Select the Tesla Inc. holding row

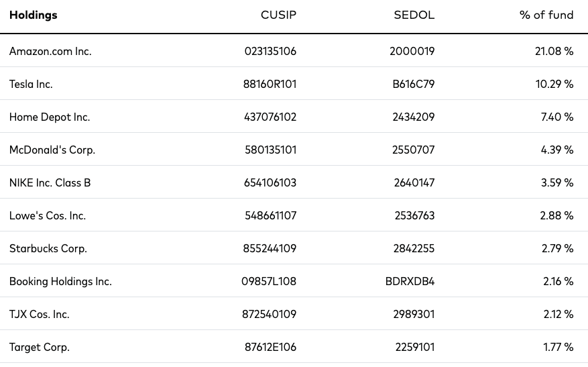pos(294,84)
